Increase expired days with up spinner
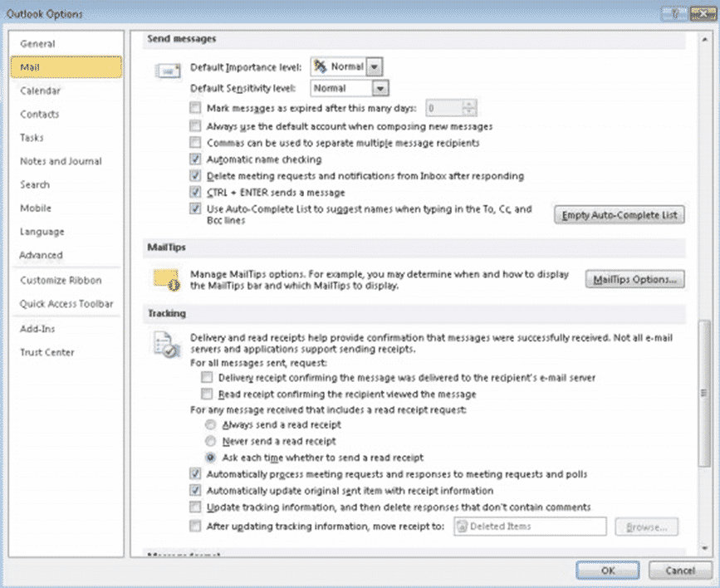720x588 pixels. (469, 104)
